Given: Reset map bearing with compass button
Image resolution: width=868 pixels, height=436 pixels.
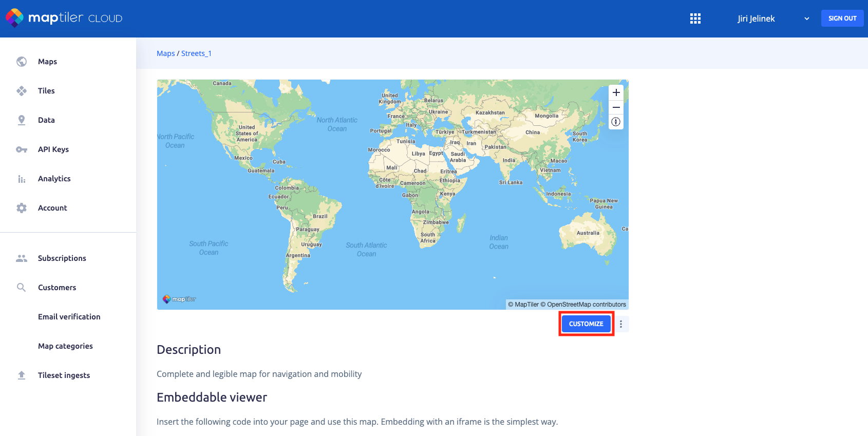Looking at the screenshot, I should click(616, 122).
